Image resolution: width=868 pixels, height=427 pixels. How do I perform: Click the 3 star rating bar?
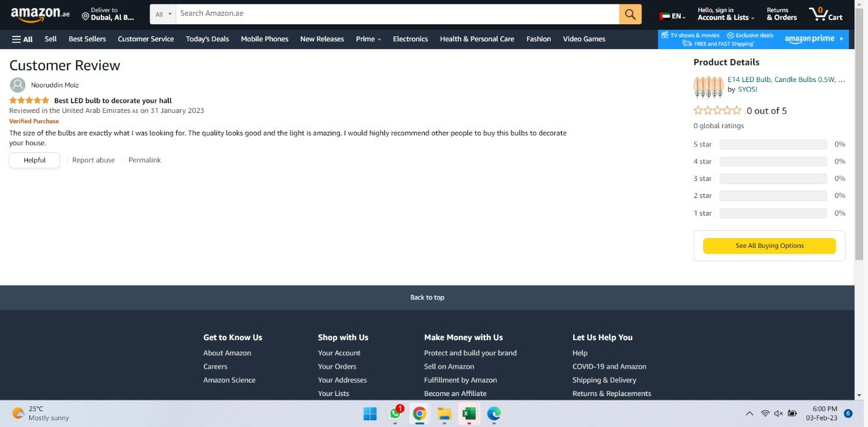(773, 179)
